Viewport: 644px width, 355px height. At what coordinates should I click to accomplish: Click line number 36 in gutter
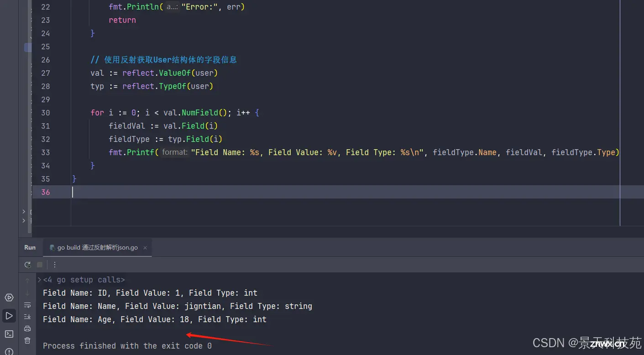pyautogui.click(x=46, y=192)
